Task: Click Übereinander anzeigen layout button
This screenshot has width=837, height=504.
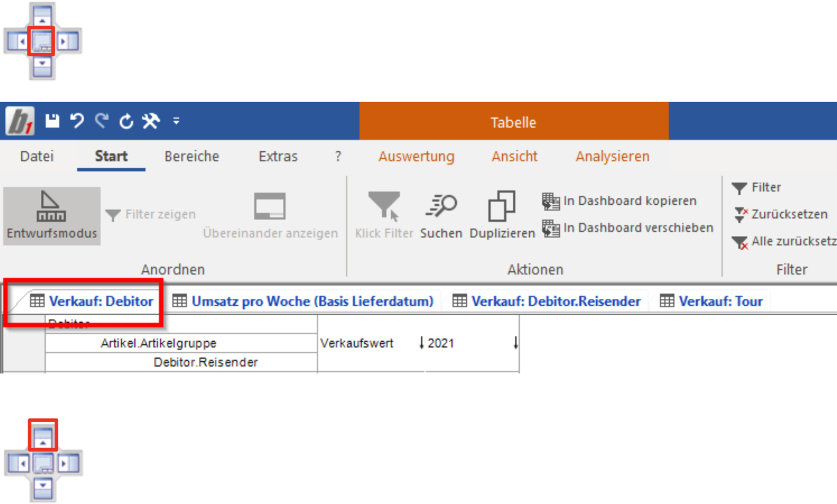Action: pos(270,216)
